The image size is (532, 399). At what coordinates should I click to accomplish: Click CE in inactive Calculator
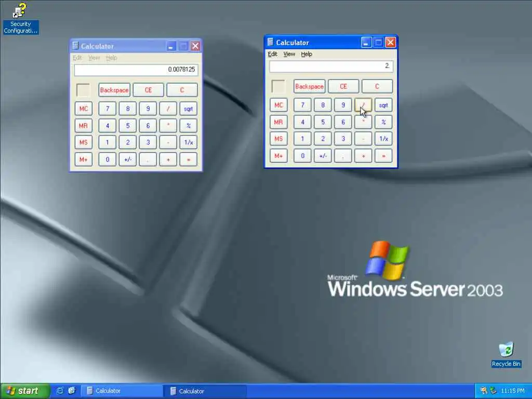[x=148, y=90]
